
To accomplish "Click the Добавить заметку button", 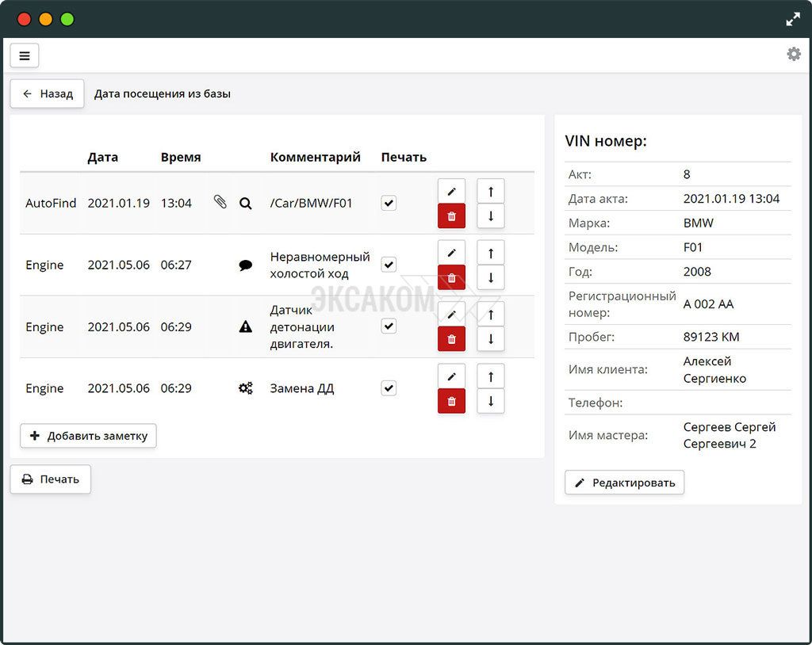I will point(89,436).
